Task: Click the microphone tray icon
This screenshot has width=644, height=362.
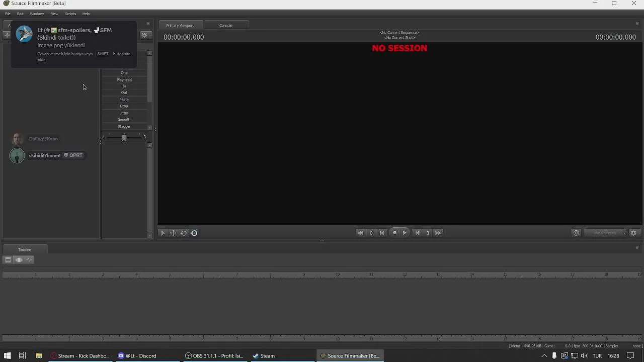Action: coord(554,355)
